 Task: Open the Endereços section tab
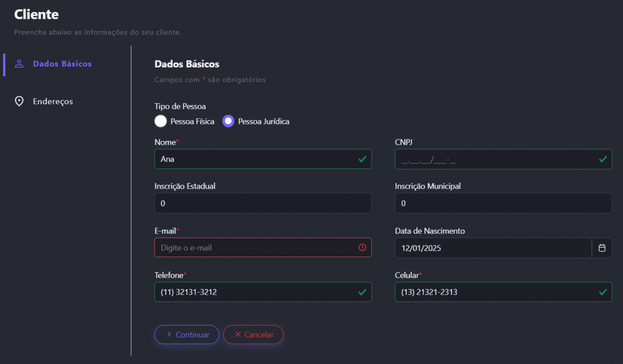pyautogui.click(x=52, y=101)
